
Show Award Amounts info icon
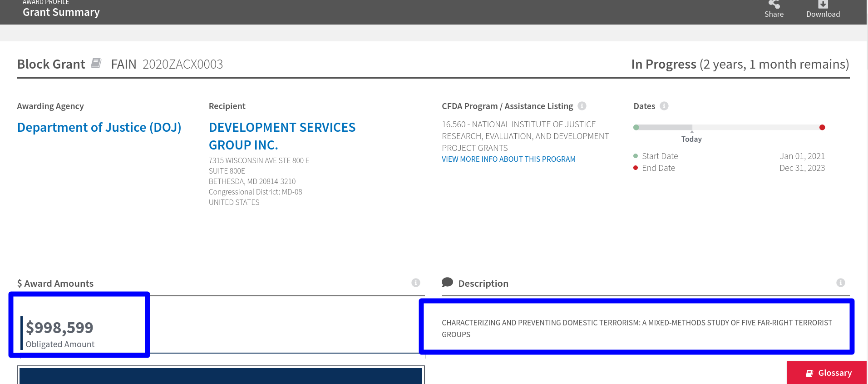(x=416, y=283)
